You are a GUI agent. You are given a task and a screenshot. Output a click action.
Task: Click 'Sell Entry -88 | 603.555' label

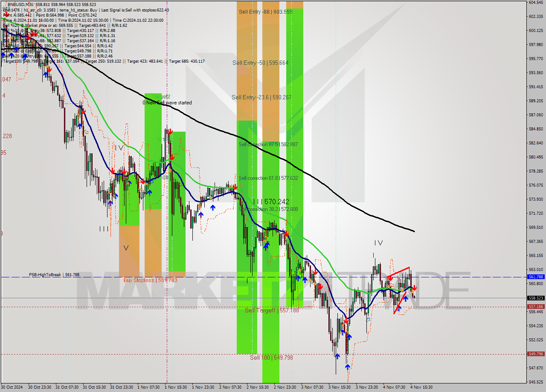click(266, 12)
